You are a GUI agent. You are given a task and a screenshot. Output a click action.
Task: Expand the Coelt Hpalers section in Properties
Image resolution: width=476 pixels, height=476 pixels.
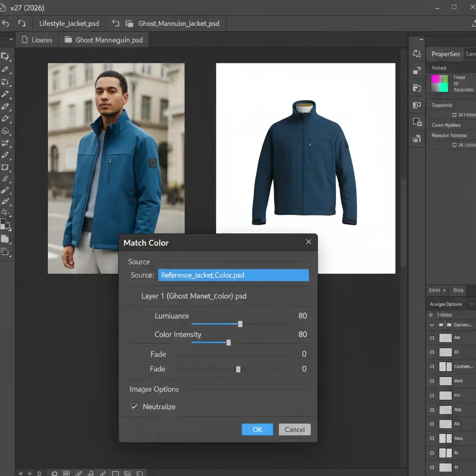pyautogui.click(x=446, y=125)
